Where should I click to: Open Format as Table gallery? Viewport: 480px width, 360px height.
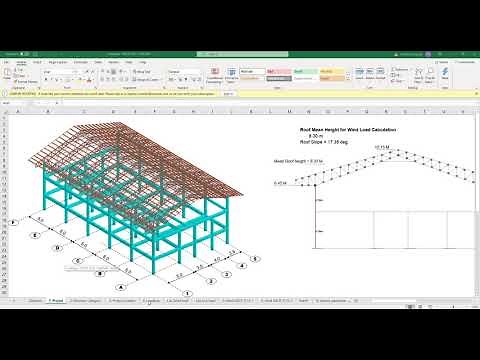click(x=231, y=76)
